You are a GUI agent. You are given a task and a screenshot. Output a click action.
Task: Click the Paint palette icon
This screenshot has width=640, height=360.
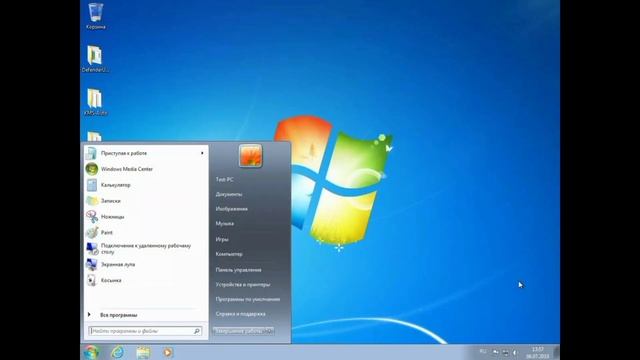click(x=92, y=232)
